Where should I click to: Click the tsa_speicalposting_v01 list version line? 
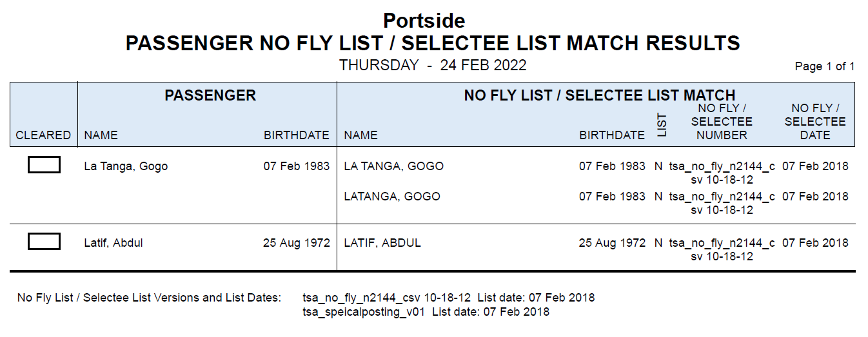point(426,312)
